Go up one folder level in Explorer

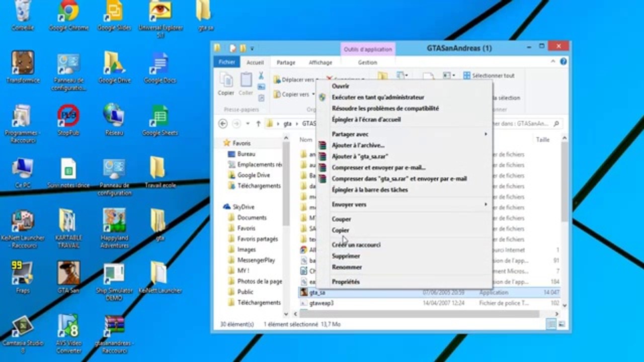click(x=258, y=124)
